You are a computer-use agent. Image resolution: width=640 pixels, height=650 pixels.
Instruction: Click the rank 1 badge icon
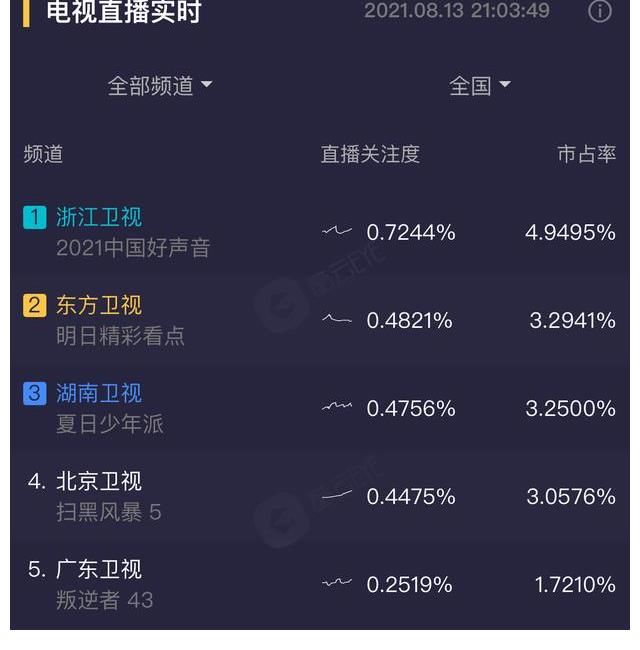(x=35, y=217)
